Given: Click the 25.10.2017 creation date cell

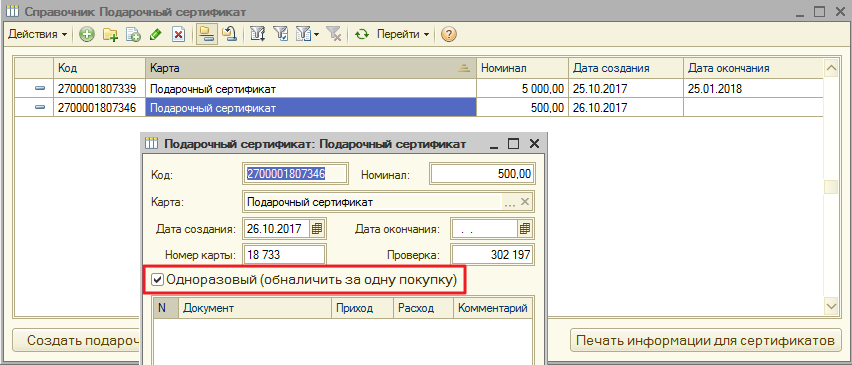Looking at the screenshot, I should [x=625, y=89].
